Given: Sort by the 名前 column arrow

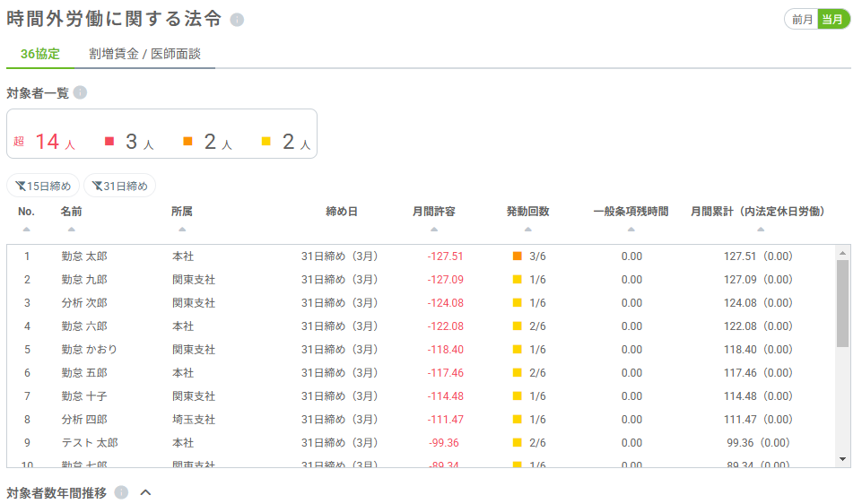Looking at the screenshot, I should coord(71,230).
